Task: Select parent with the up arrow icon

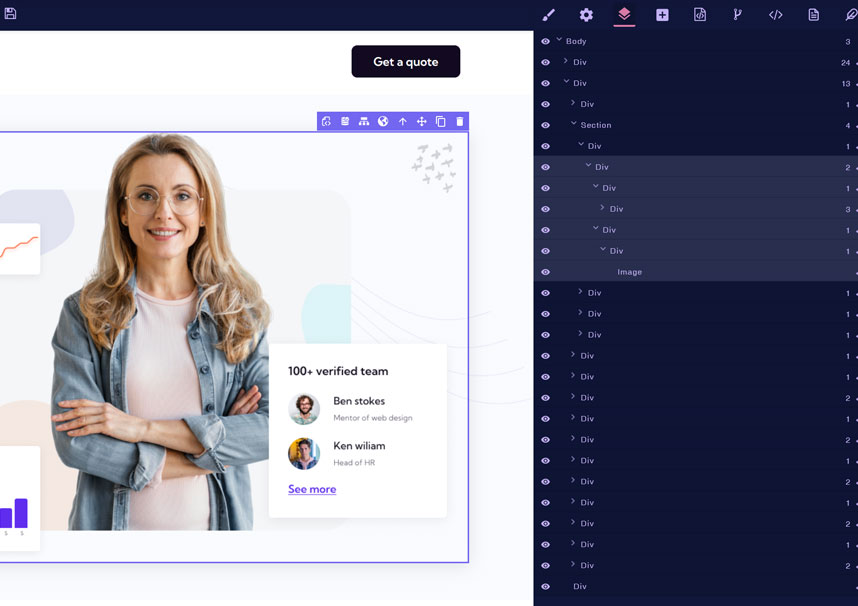Action: coord(403,121)
